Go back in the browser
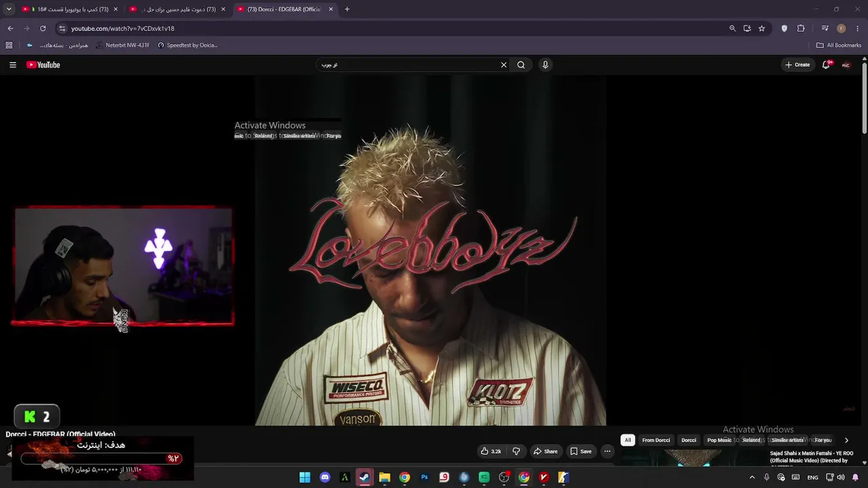Image resolution: width=868 pixels, height=488 pixels. [10, 28]
